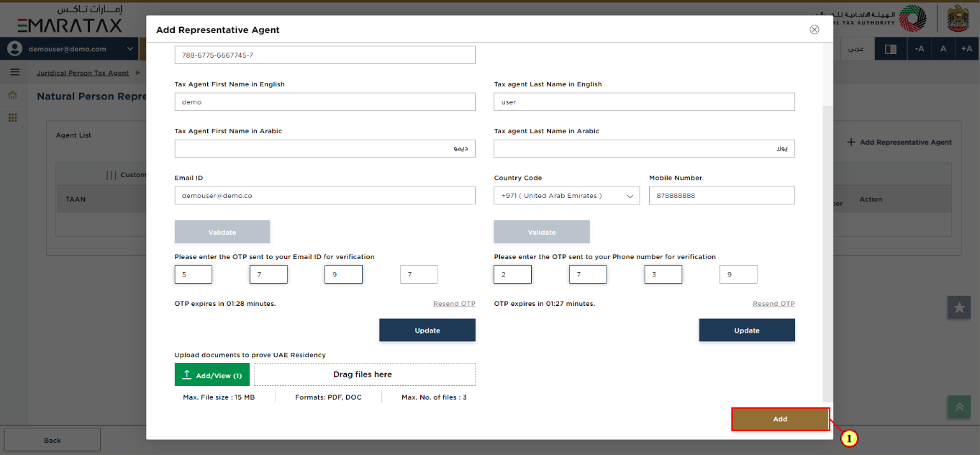Click the Customize columns icon
The width and height of the screenshot is (980, 455).
coord(111,175)
